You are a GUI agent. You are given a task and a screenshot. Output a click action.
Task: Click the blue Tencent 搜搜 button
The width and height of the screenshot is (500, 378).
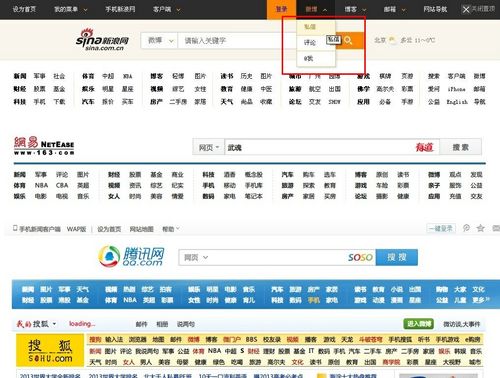[x=397, y=257]
